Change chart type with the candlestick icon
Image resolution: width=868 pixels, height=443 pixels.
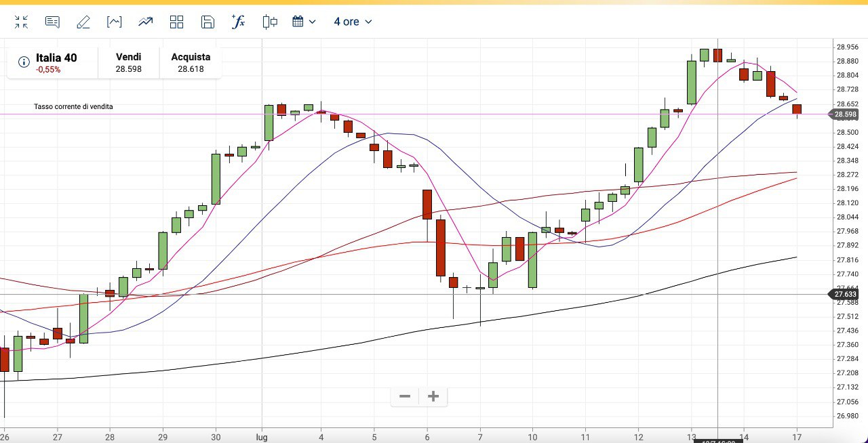pos(270,22)
